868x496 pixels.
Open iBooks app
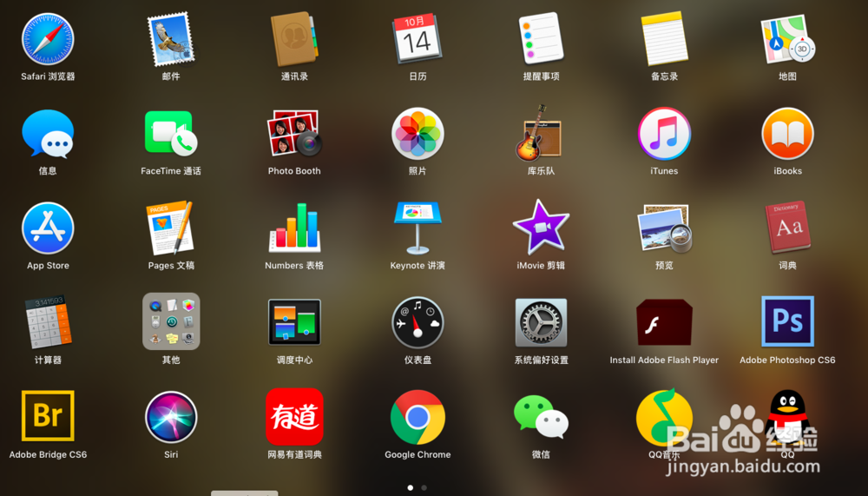click(787, 134)
